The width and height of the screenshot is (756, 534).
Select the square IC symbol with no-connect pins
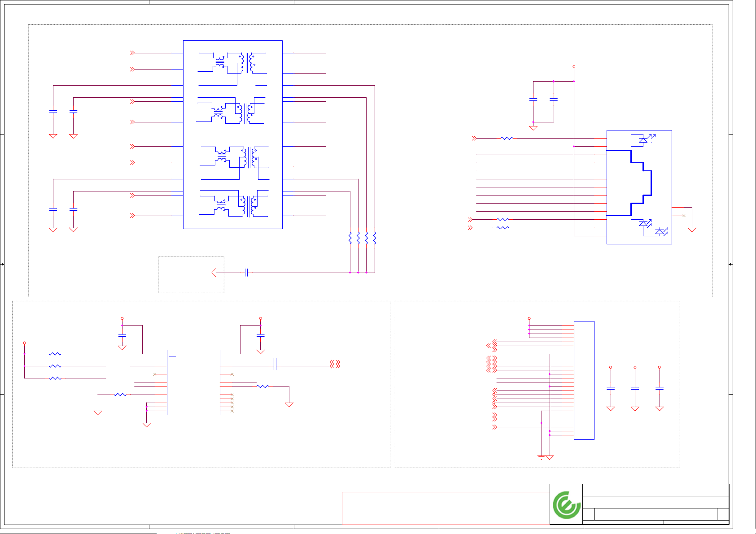pos(193,382)
